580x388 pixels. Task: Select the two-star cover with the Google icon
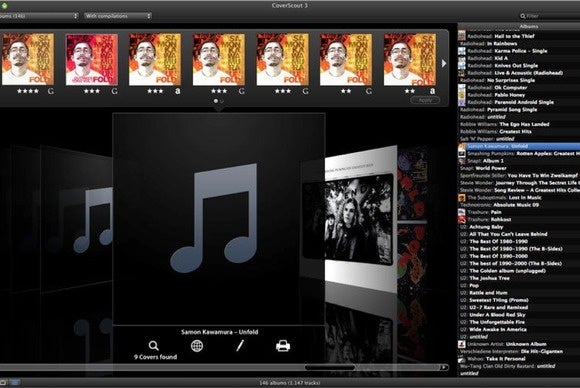tap(346, 60)
